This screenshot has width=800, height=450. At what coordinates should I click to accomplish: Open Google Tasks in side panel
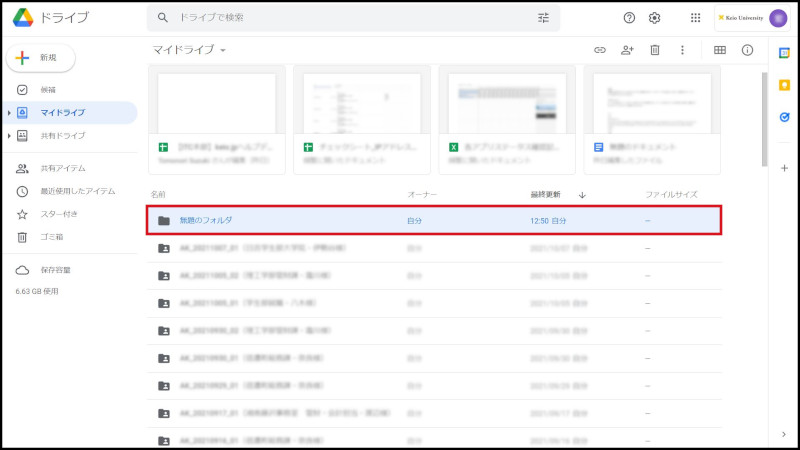pyautogui.click(x=784, y=116)
